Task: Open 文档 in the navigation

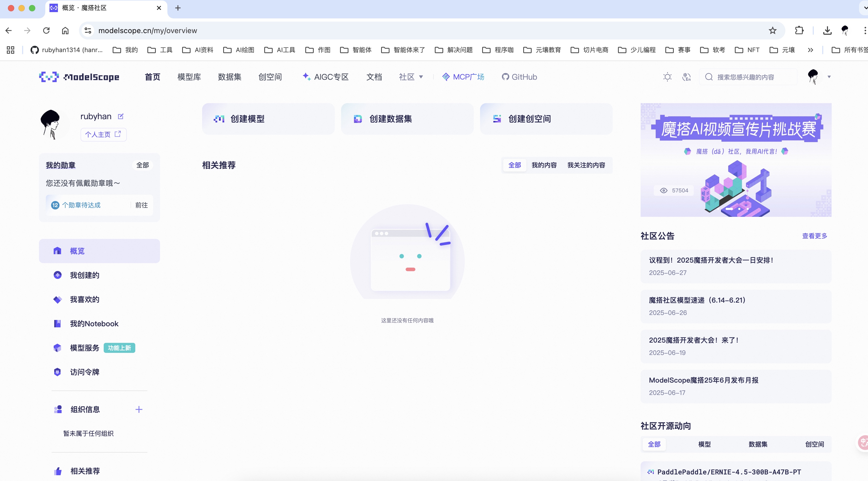Action: pos(374,77)
